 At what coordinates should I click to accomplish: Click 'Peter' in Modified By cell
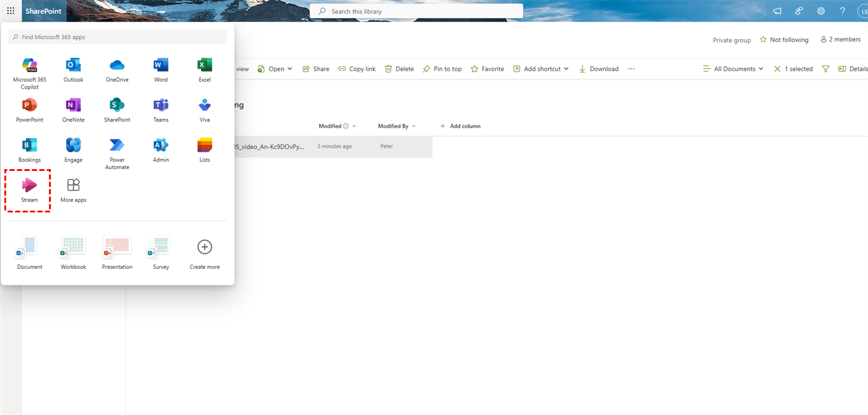386,147
